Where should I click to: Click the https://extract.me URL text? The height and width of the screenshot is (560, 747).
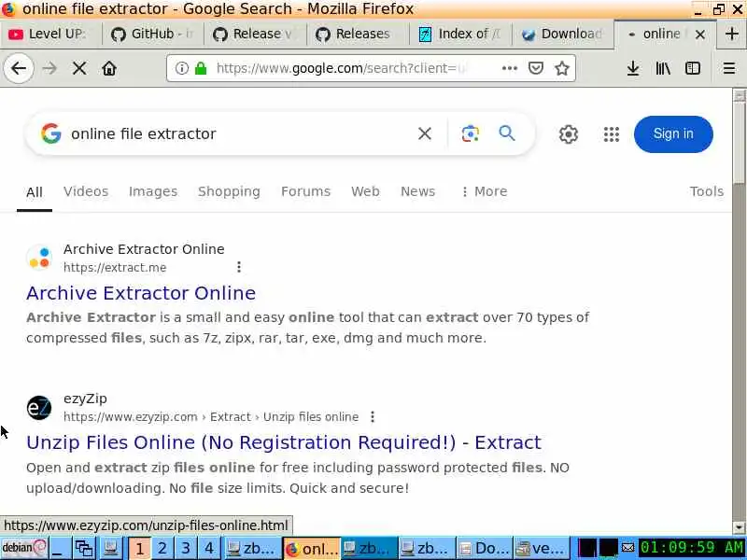(x=115, y=268)
